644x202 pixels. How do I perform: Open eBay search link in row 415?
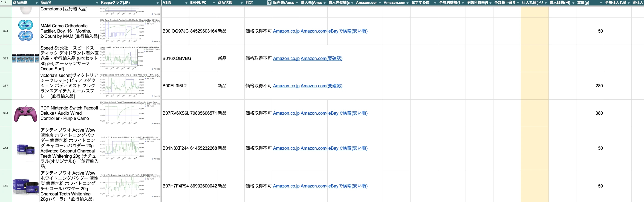pyautogui.click(x=348, y=186)
